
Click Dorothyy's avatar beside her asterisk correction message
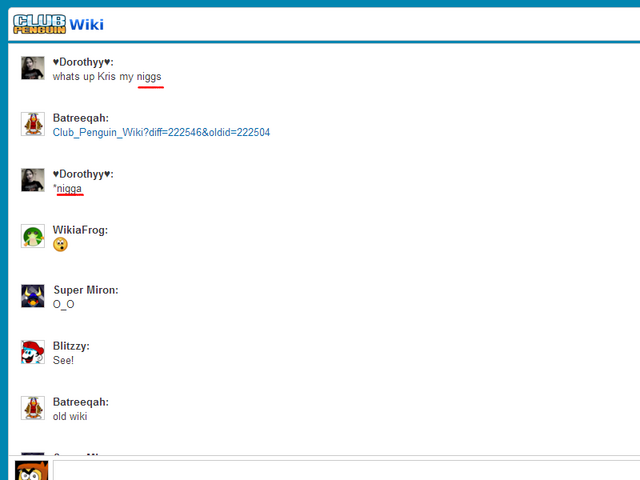click(x=33, y=180)
